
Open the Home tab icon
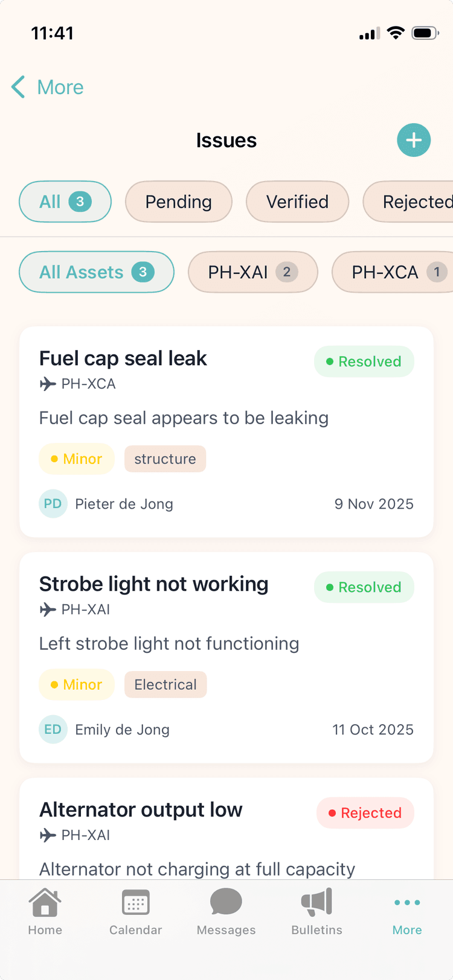tap(45, 903)
